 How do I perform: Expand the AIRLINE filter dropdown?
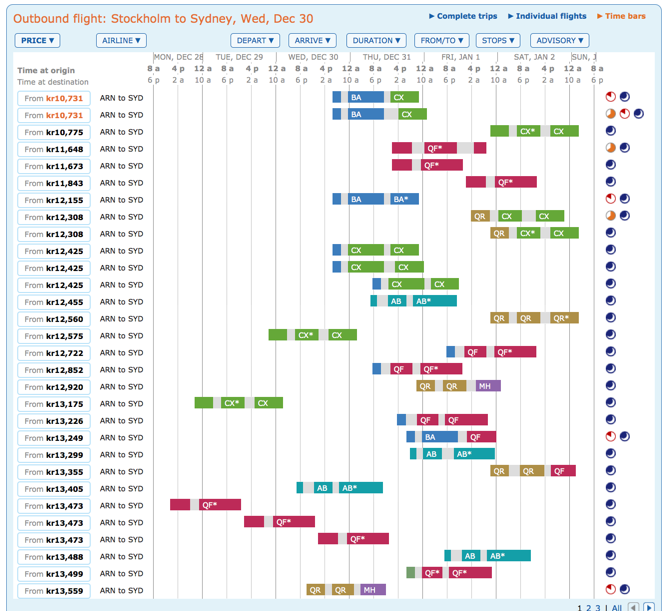[x=121, y=41]
